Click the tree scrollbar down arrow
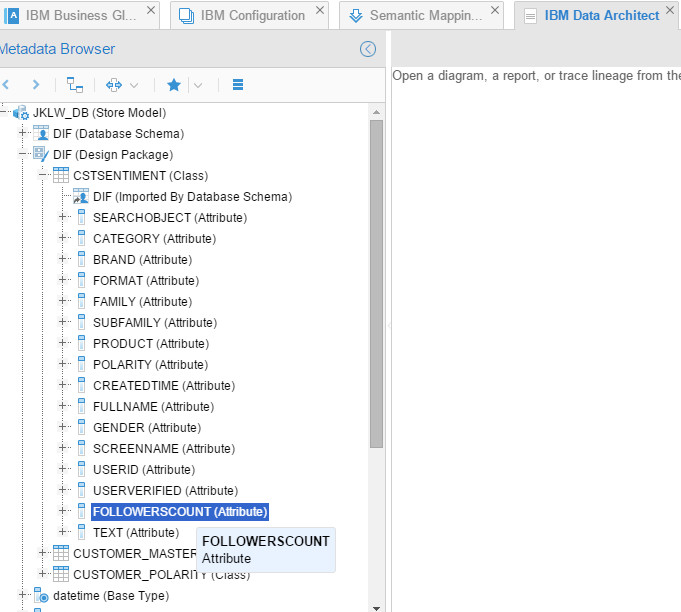 pyautogui.click(x=377, y=608)
